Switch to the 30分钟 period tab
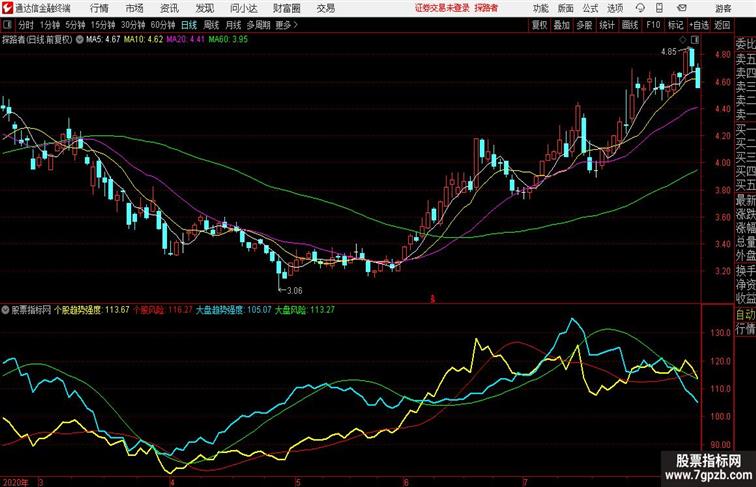The width and height of the screenshot is (756, 487). tap(133, 25)
